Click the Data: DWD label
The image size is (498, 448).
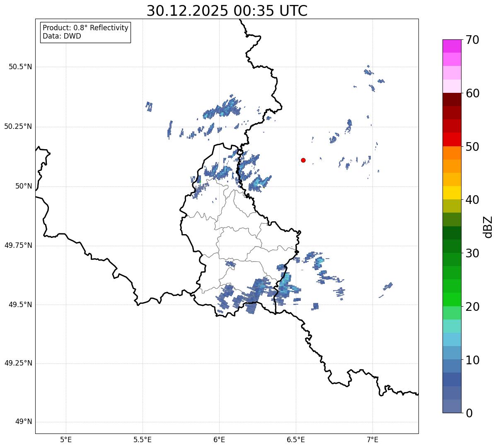[x=62, y=36]
